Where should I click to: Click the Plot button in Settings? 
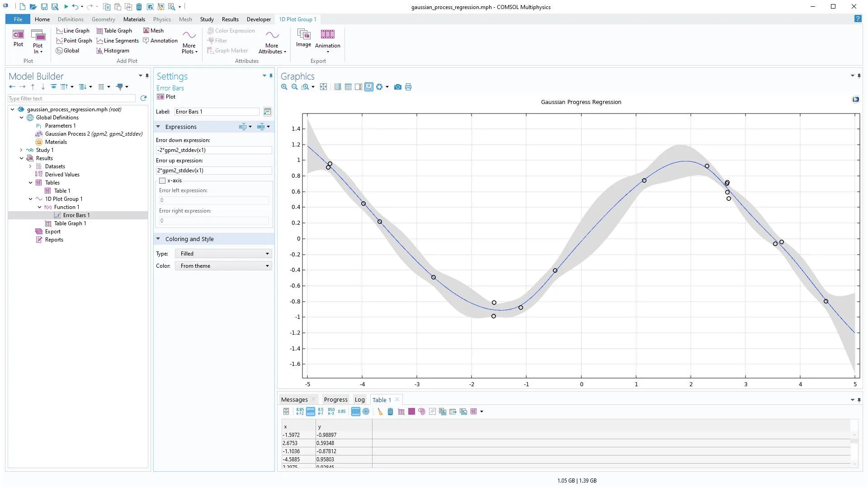tap(166, 97)
